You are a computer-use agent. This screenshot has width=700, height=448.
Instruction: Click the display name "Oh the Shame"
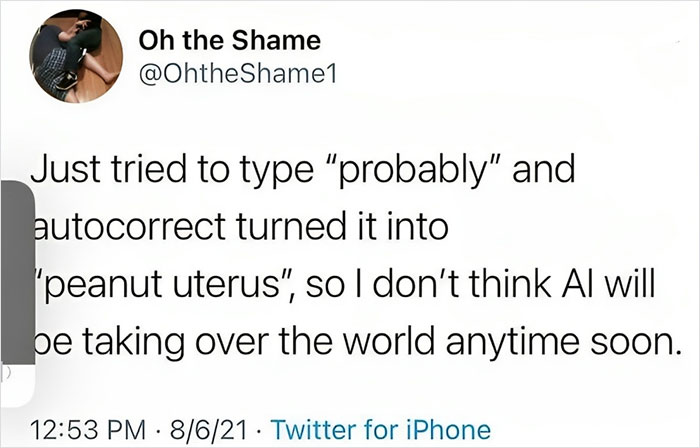230,41
